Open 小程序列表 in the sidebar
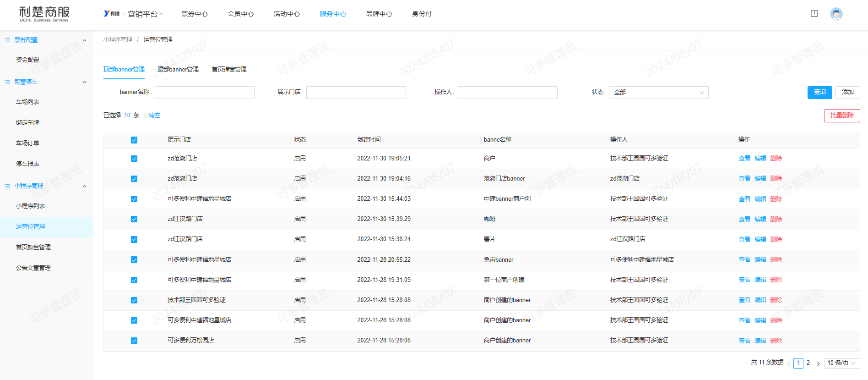Image resolution: width=868 pixels, height=380 pixels. coord(31,206)
